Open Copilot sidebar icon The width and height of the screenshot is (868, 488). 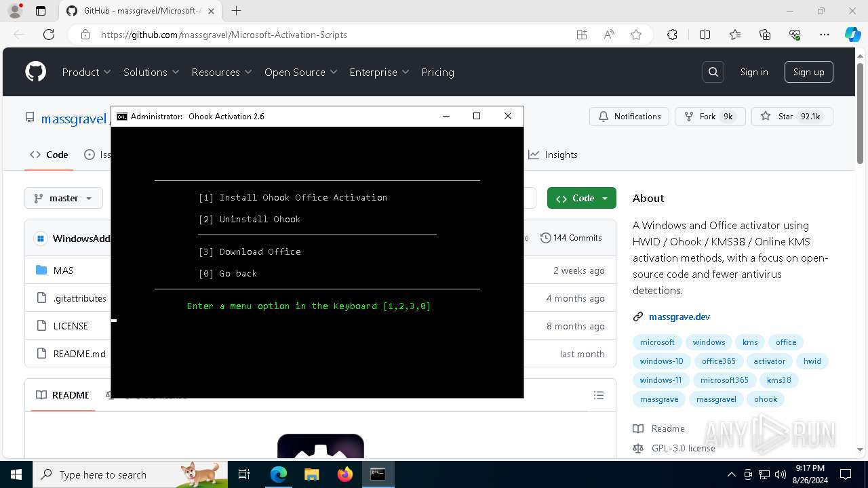pyautogui.click(x=852, y=35)
